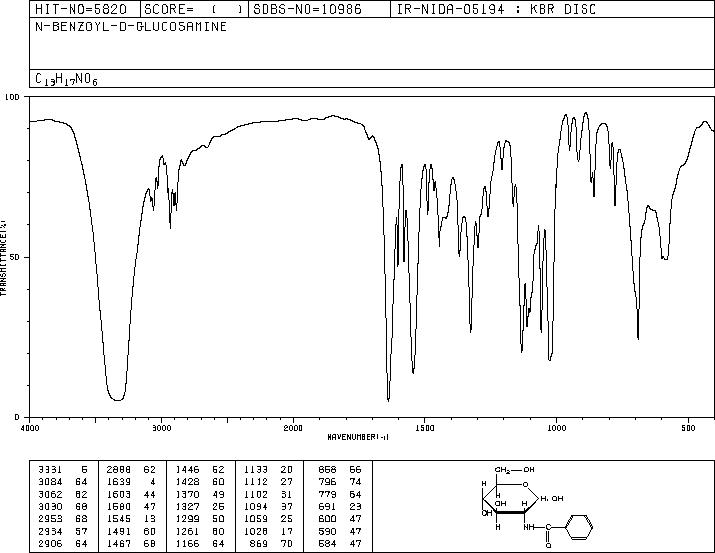The image size is (715, 553).
Task: Click the HIT-NO=5820 header cell
Action: pos(81,9)
